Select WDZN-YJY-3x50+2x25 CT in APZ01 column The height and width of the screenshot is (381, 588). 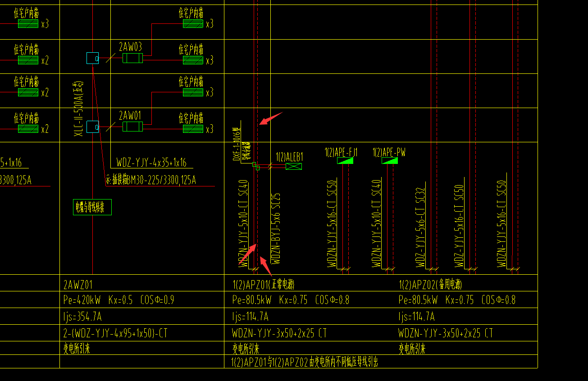pos(279,333)
